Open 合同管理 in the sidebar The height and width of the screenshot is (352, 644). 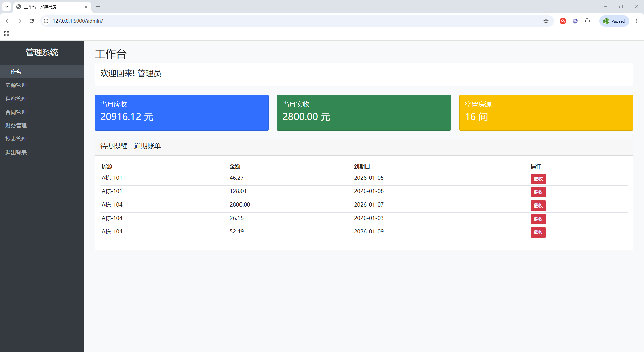(x=42, y=112)
